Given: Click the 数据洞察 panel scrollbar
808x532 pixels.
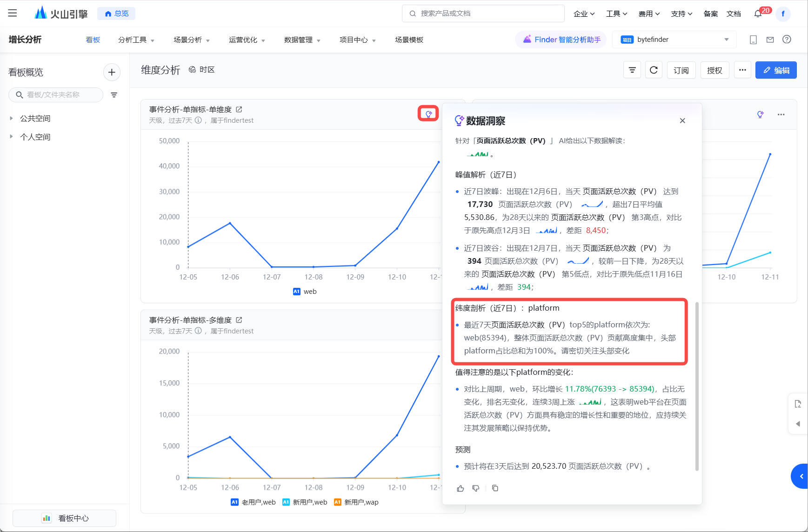Looking at the screenshot, I should coord(697,386).
